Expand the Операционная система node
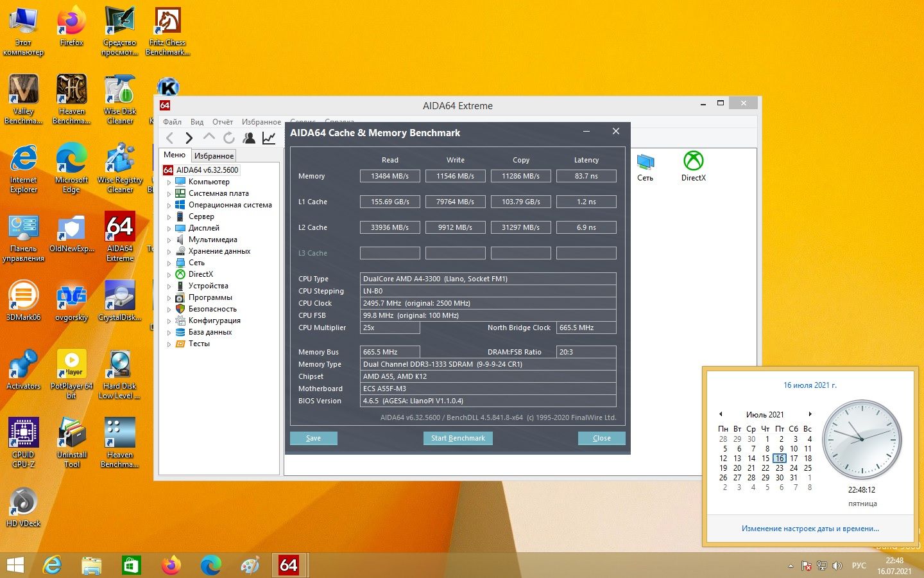 pyautogui.click(x=169, y=205)
